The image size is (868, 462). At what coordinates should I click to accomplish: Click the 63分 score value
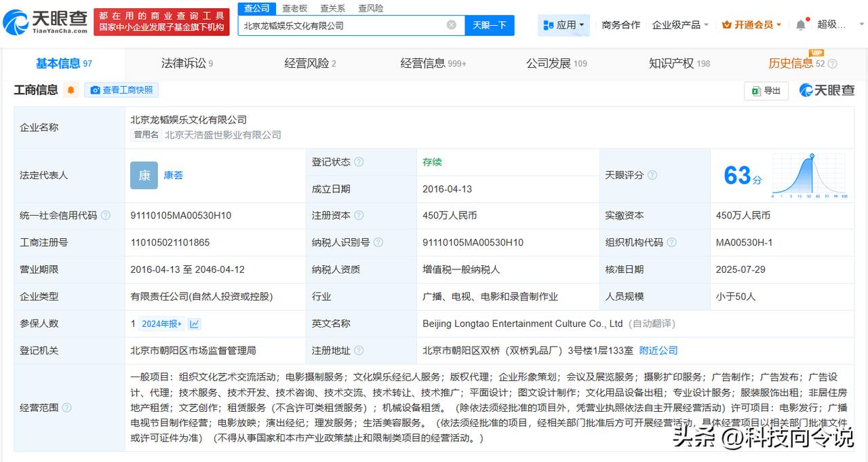coord(743,176)
